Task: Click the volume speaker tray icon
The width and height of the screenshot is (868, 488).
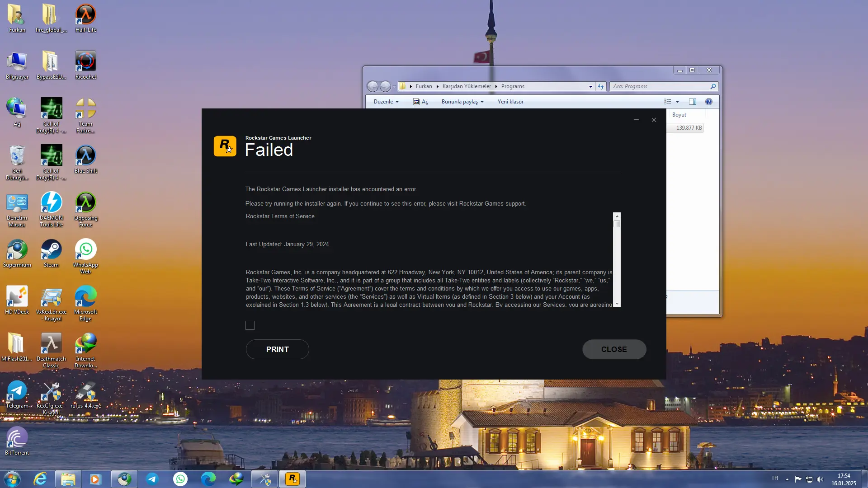Action: pos(820,479)
